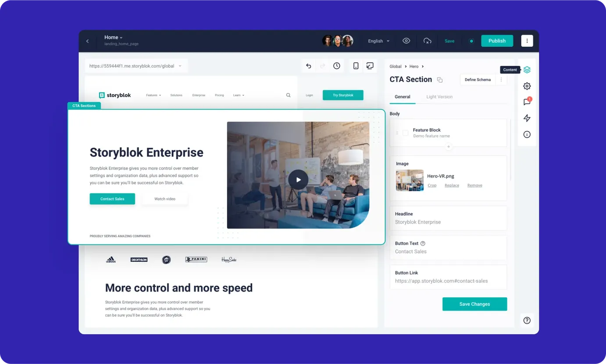Viewport: 606px width, 364px height.
Task: Click the Hero-VR.png thumbnail
Action: point(410,181)
